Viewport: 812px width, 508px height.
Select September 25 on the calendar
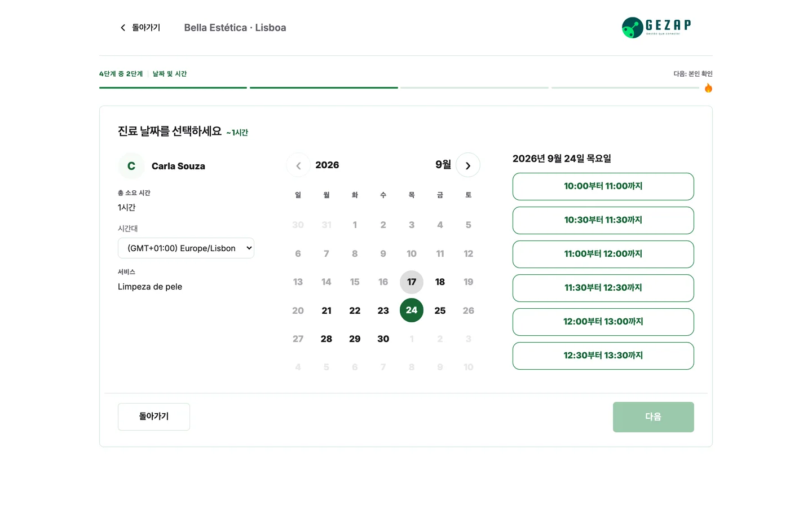(440, 310)
